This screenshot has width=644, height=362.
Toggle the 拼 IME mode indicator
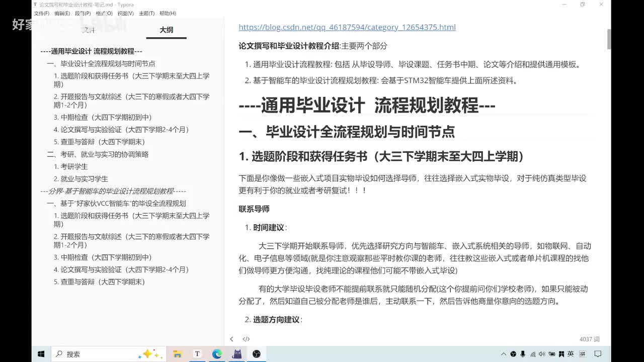[x=583, y=354]
